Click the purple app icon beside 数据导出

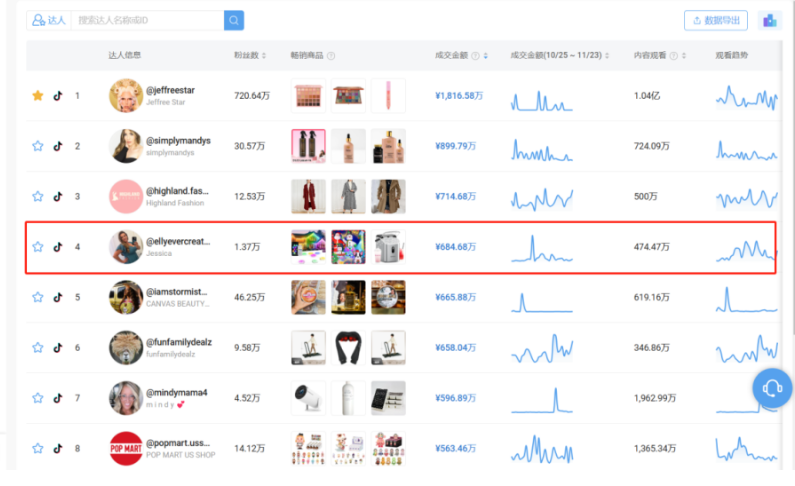coord(769,20)
